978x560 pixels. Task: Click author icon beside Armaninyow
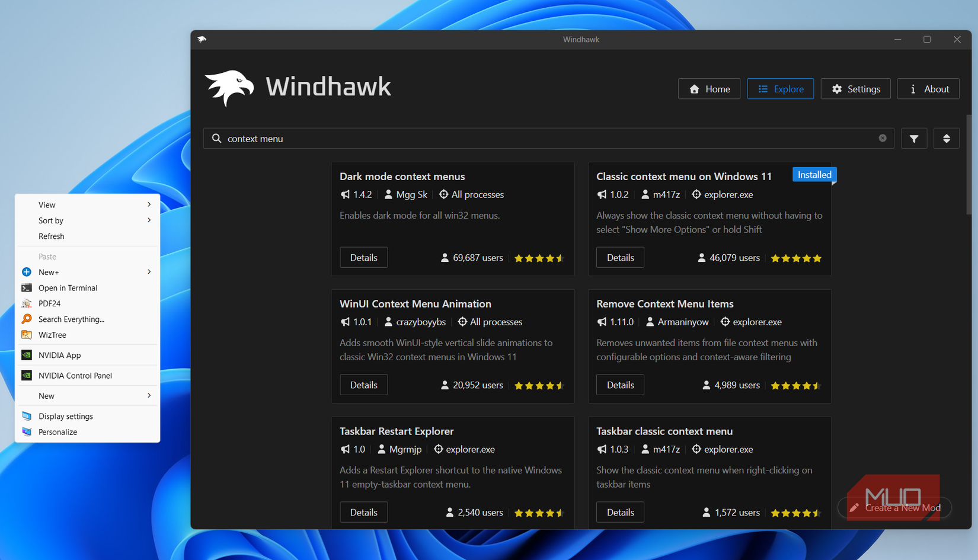[x=650, y=322]
